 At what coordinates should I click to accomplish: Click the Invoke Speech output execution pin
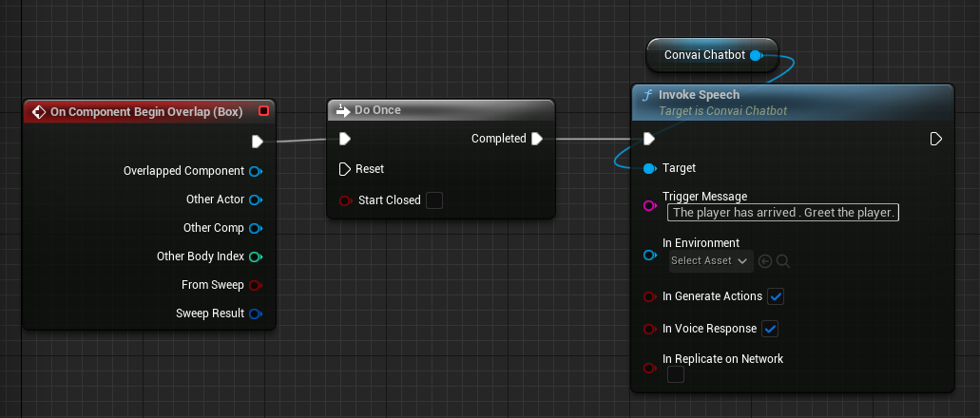(935, 140)
